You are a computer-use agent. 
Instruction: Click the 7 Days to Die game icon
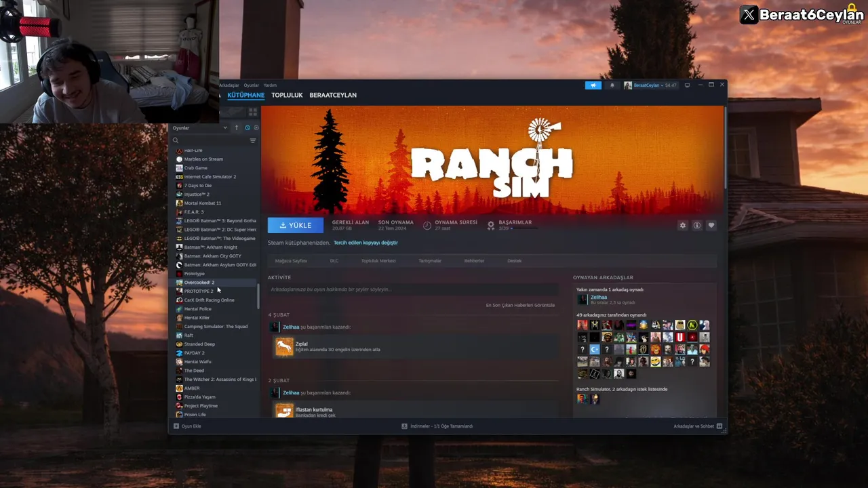pos(179,186)
